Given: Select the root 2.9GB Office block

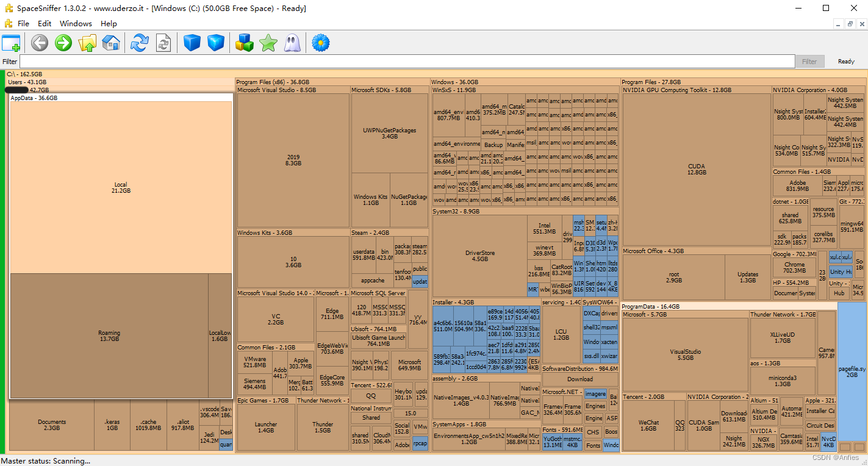Looking at the screenshot, I should click(x=674, y=277).
